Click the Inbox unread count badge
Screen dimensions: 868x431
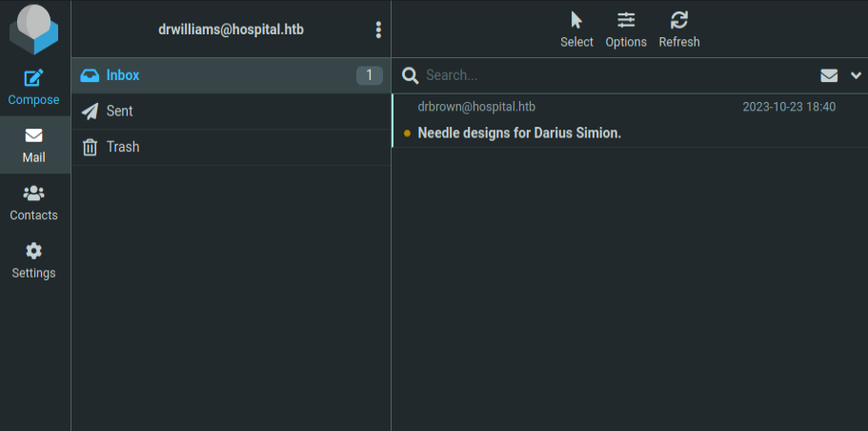coord(369,75)
